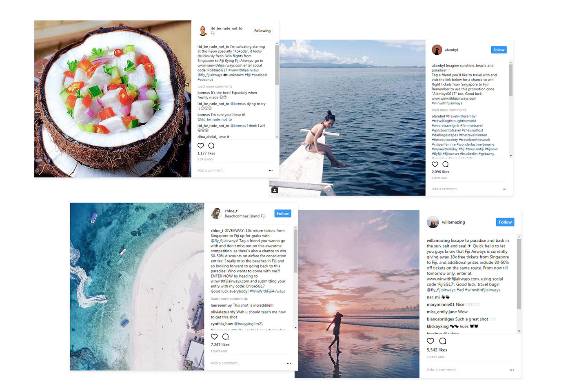Screen dimensions: 588x392
Task: Open comment bubble on itd_be_rude_not_to post
Action: point(211,146)
